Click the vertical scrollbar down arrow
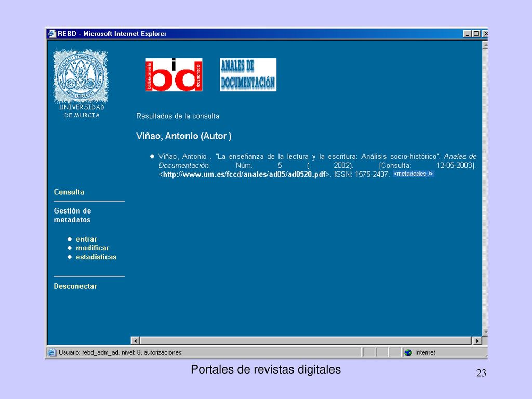The width and height of the screenshot is (532, 399). (x=485, y=331)
